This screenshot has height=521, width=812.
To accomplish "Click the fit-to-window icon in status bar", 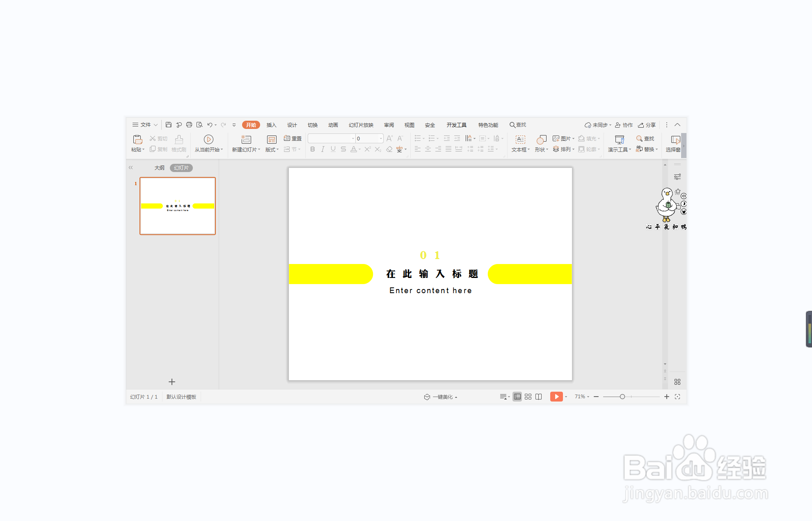I will (677, 397).
